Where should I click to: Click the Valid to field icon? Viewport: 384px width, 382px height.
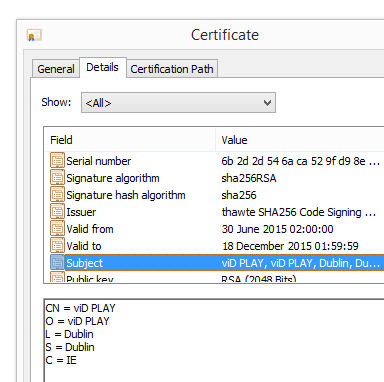(x=57, y=246)
